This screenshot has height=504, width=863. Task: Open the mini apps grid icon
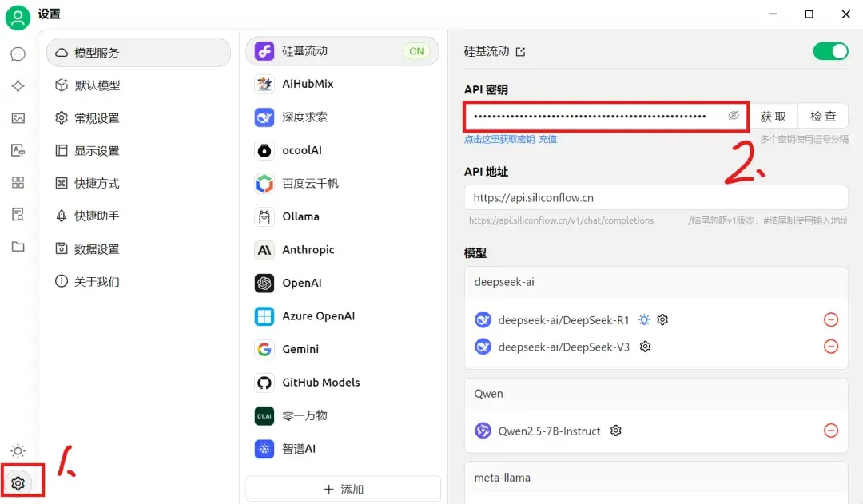18,182
